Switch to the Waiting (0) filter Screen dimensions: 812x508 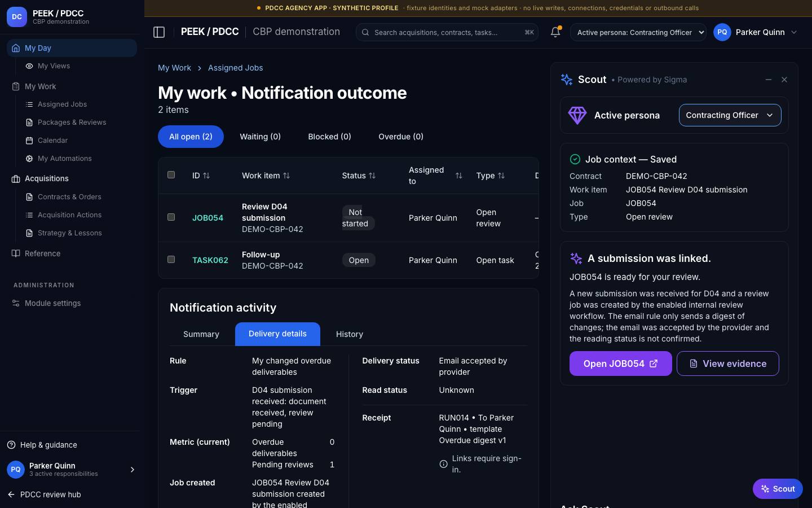click(260, 137)
